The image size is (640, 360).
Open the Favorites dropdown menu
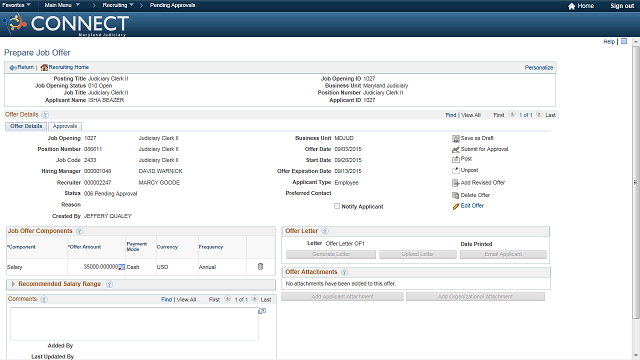pyautogui.click(x=16, y=5)
